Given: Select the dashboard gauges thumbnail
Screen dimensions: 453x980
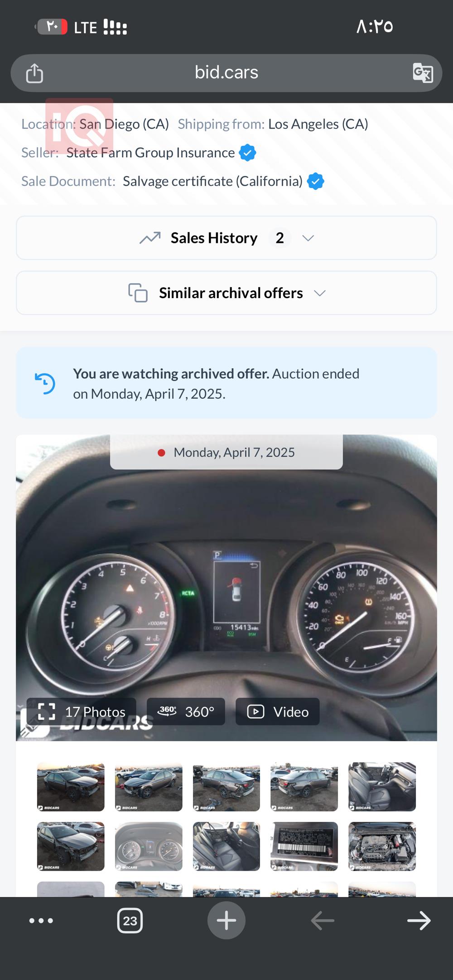Looking at the screenshot, I should (x=149, y=846).
